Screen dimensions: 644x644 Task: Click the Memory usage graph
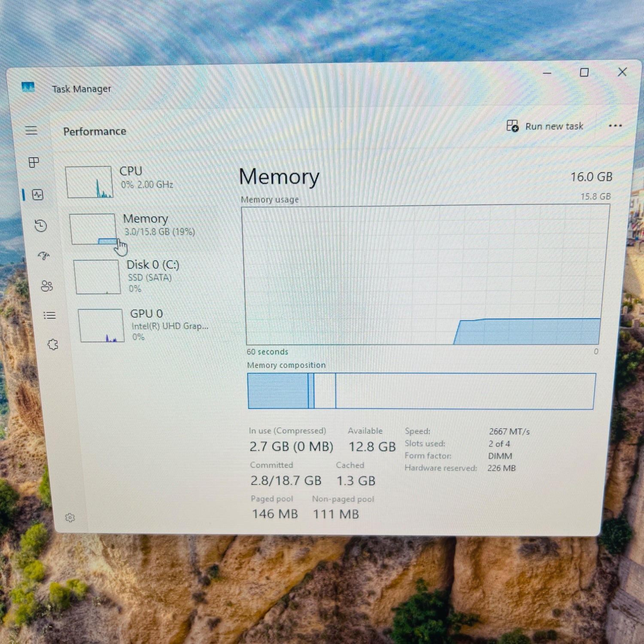(x=424, y=275)
